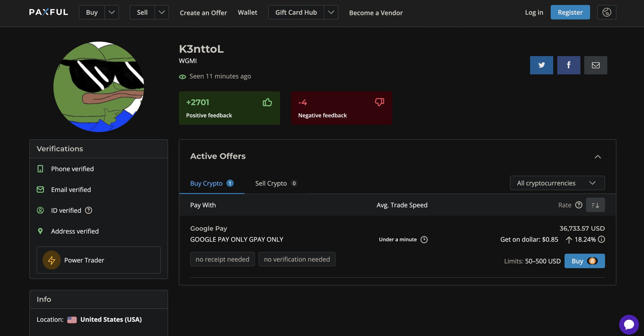The image size is (644, 336).
Task: Sort offers by rate icon
Action: (595, 205)
